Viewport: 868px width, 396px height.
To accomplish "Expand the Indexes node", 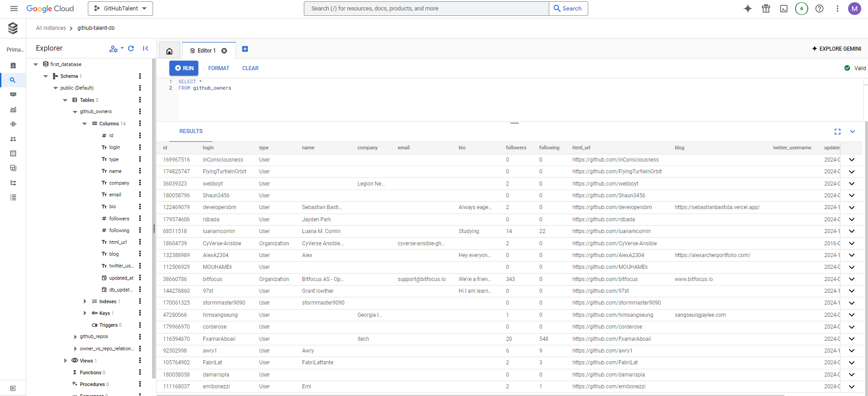I will click(85, 301).
